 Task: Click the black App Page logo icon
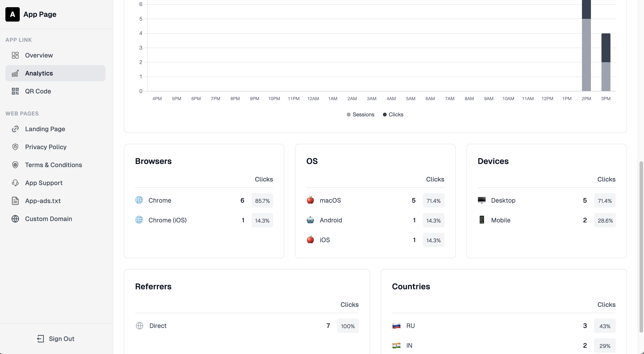13,14
